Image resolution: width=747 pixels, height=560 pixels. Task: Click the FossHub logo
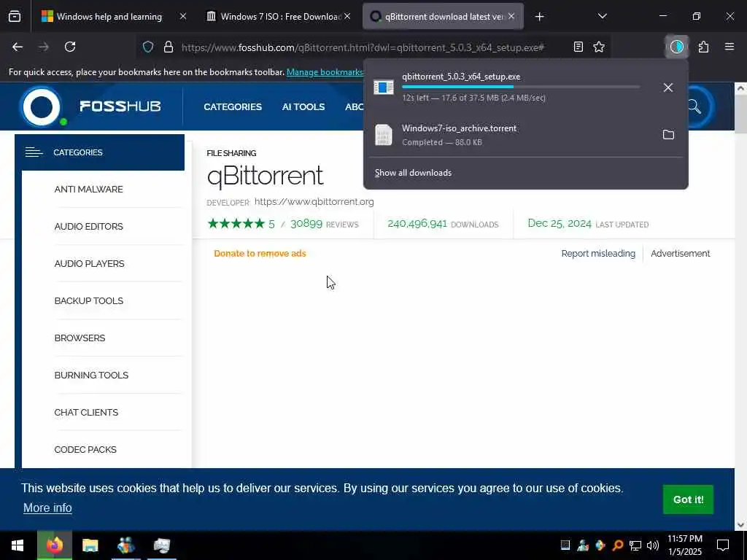pyautogui.click(x=90, y=106)
